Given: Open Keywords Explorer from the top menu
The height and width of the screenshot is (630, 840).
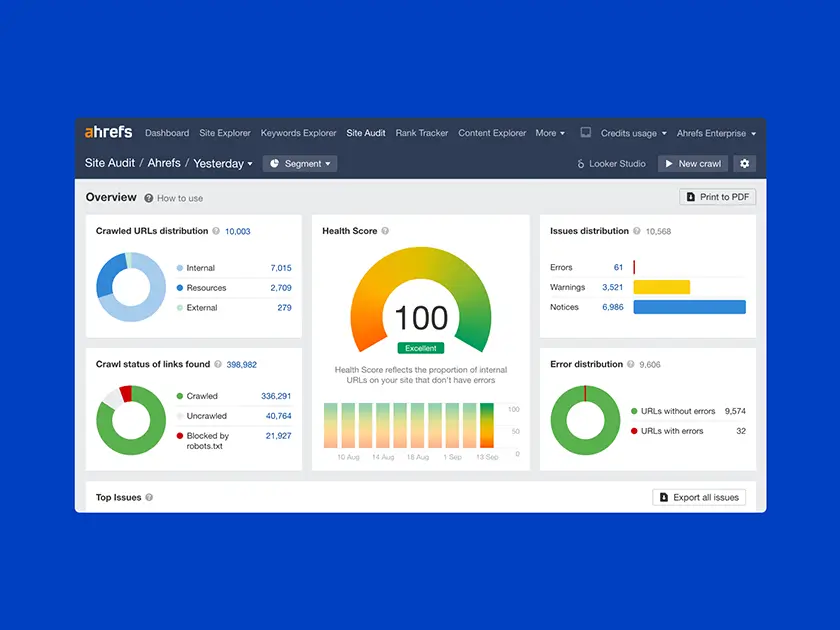Looking at the screenshot, I should [298, 132].
